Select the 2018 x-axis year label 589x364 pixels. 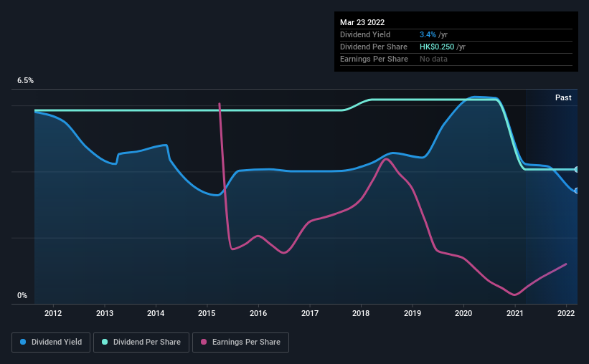tap(361, 313)
